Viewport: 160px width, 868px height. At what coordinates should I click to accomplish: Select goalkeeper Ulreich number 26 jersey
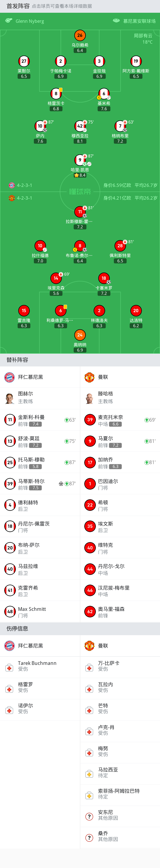pos(80,35)
